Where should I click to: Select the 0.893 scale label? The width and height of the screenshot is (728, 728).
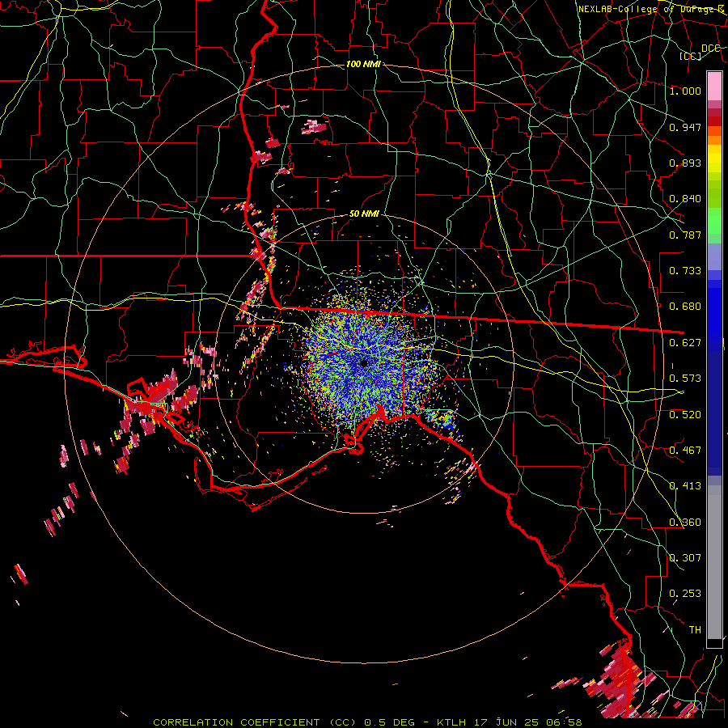[685, 163]
